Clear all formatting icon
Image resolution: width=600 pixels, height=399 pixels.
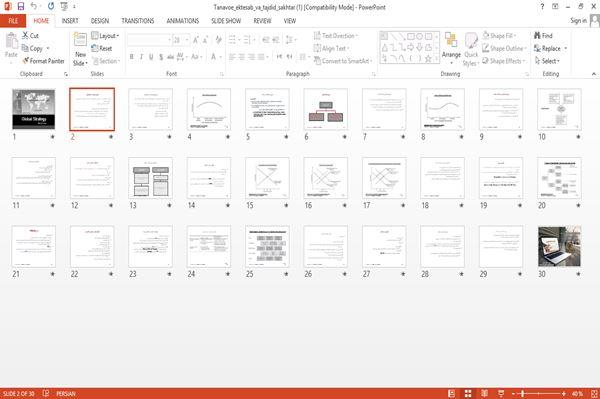pos(218,40)
